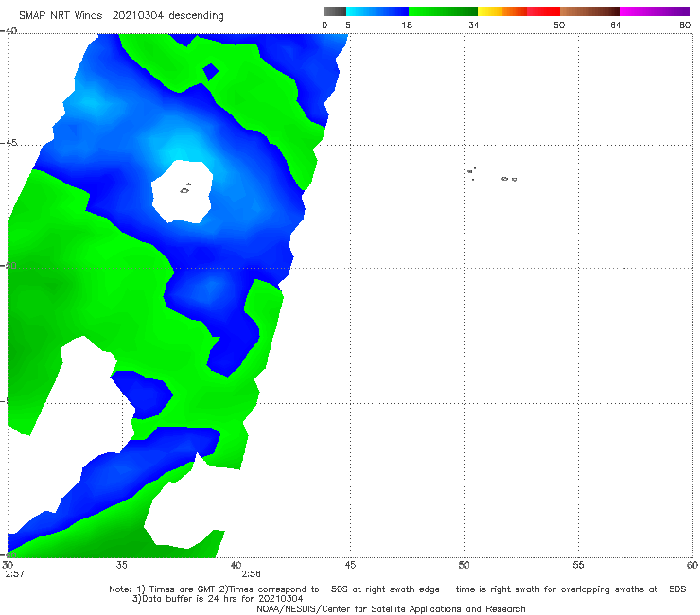Viewport: 700px width, 615px height.
Task: Pick the cyan-to-blue 5–18 color bar segment
Action: tap(377, 11)
